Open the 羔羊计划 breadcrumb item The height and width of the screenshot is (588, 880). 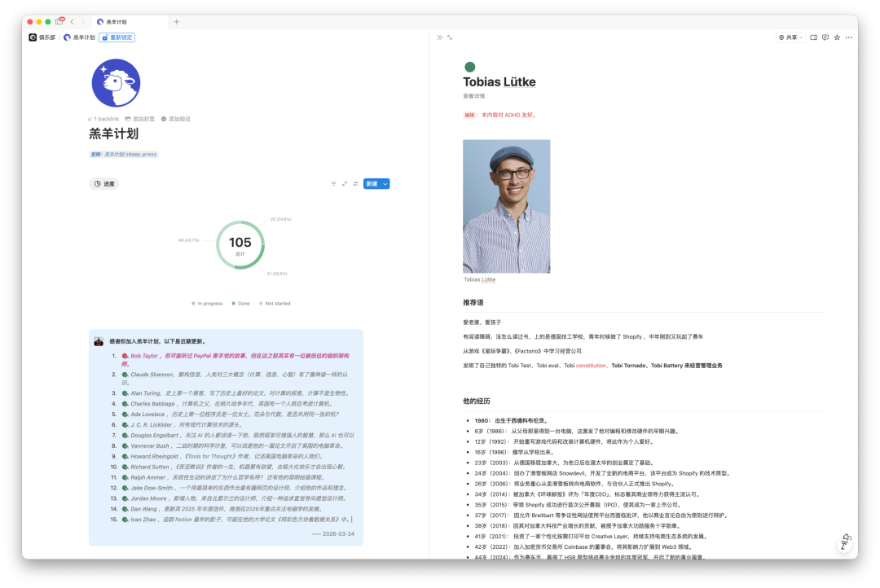[x=79, y=37]
